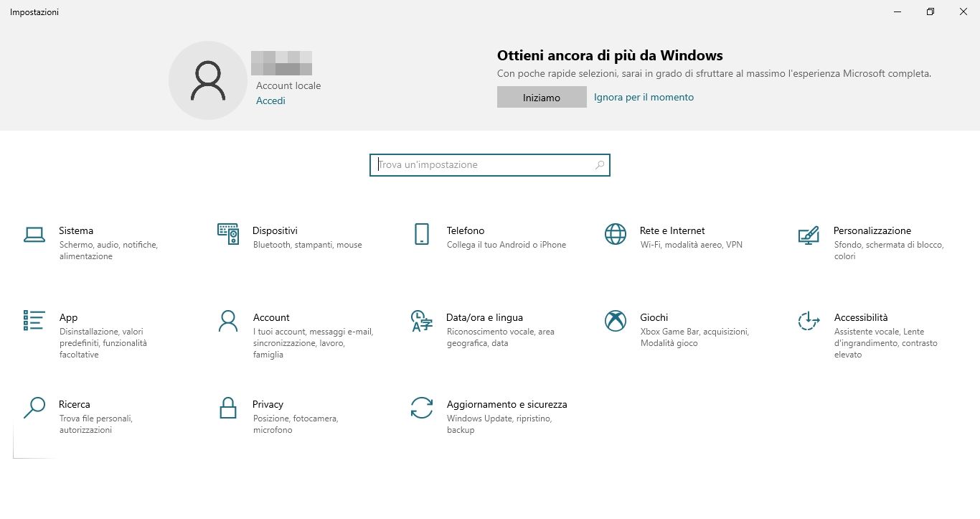Viewport: 980px width, 519px height.
Task: Open the Telefono settings title
Action: pos(466,230)
